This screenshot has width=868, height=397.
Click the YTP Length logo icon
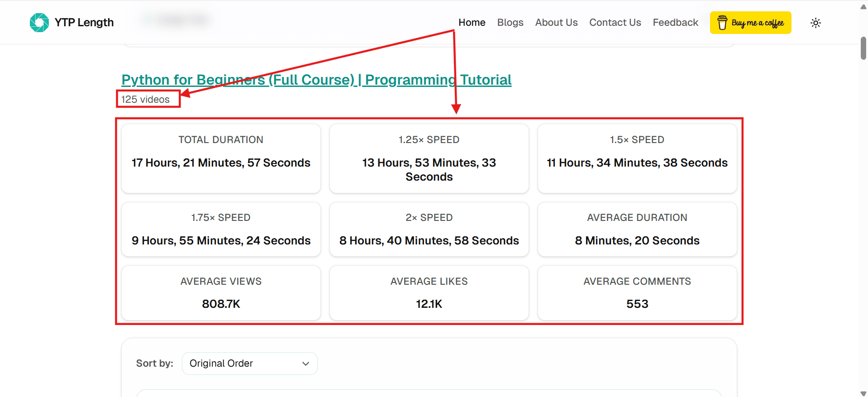[x=39, y=23]
